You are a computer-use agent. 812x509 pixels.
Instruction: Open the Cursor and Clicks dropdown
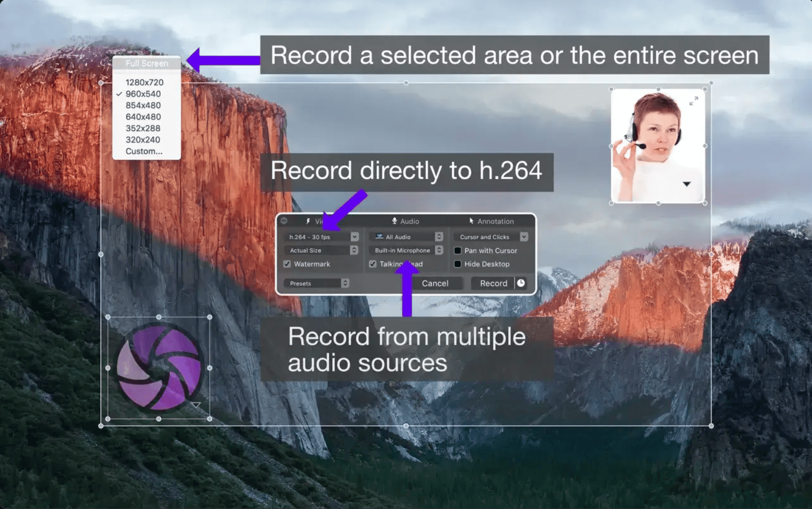coord(491,237)
